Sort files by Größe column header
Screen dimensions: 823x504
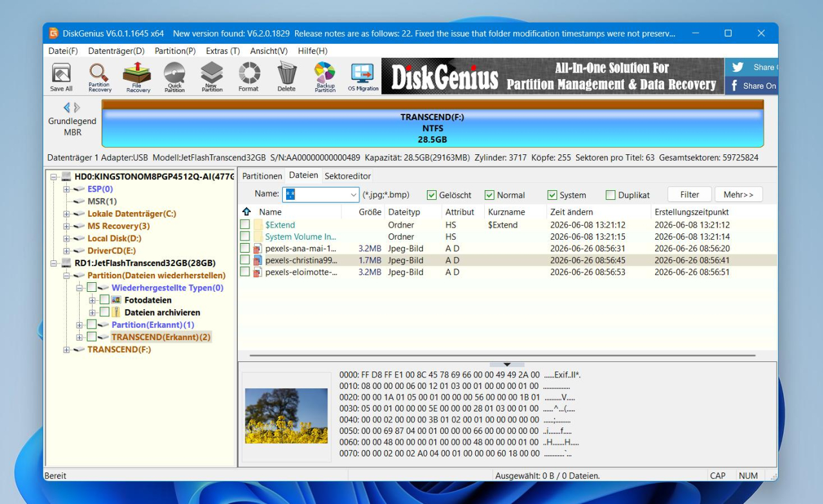pyautogui.click(x=370, y=212)
